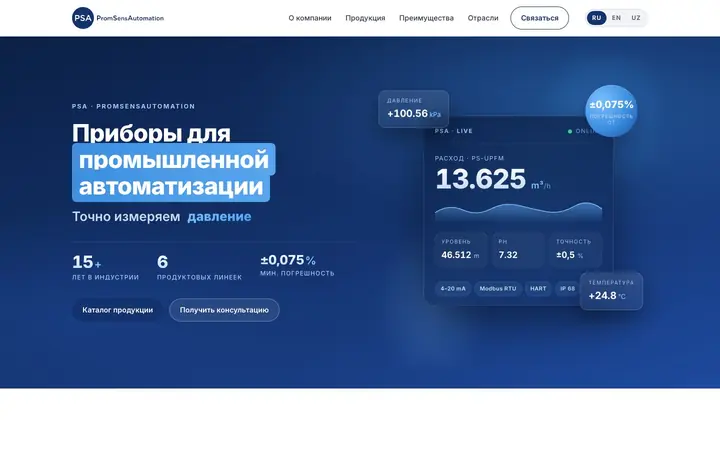
Task: Click the Точность ±0,5 % tile
Action: pyautogui.click(x=575, y=250)
